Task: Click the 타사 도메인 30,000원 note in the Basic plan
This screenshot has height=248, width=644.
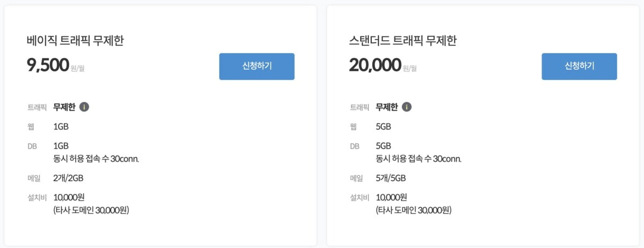Action: click(91, 210)
